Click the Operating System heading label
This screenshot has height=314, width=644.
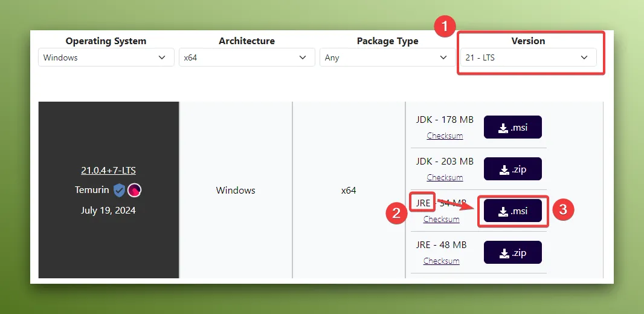coord(106,41)
